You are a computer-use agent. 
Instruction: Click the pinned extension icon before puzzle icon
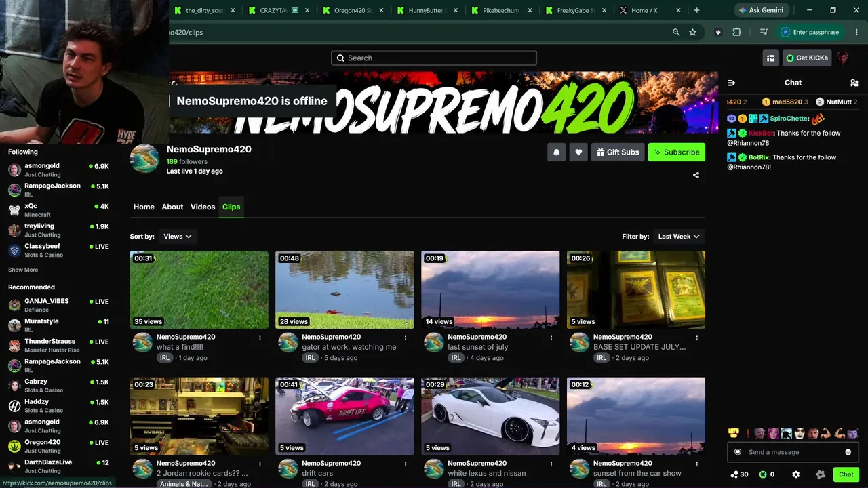point(718,32)
